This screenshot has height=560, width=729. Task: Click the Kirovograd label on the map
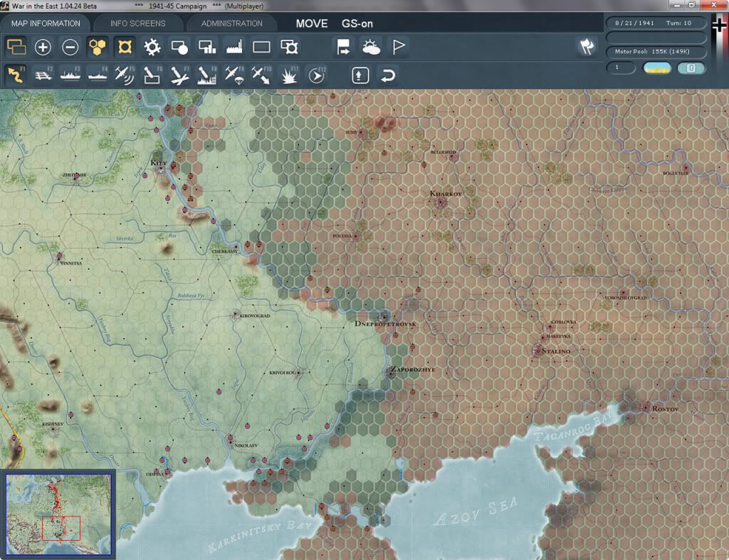coord(255,315)
